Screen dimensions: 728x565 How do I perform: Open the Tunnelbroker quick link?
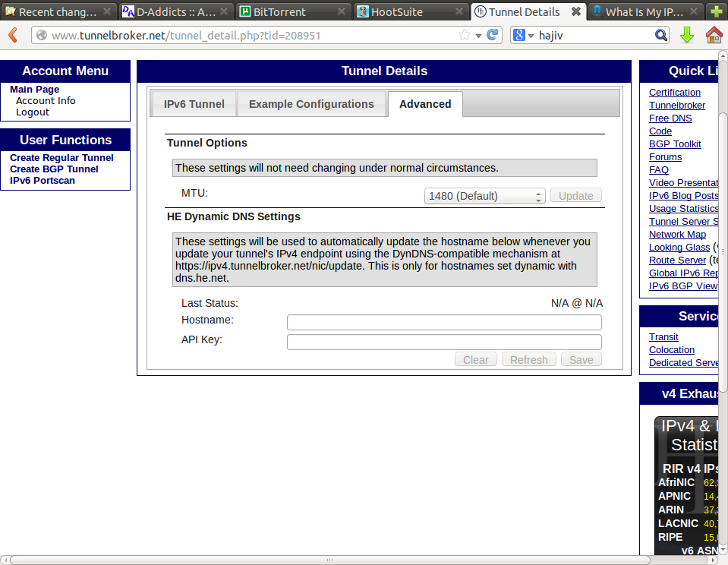pos(677,106)
